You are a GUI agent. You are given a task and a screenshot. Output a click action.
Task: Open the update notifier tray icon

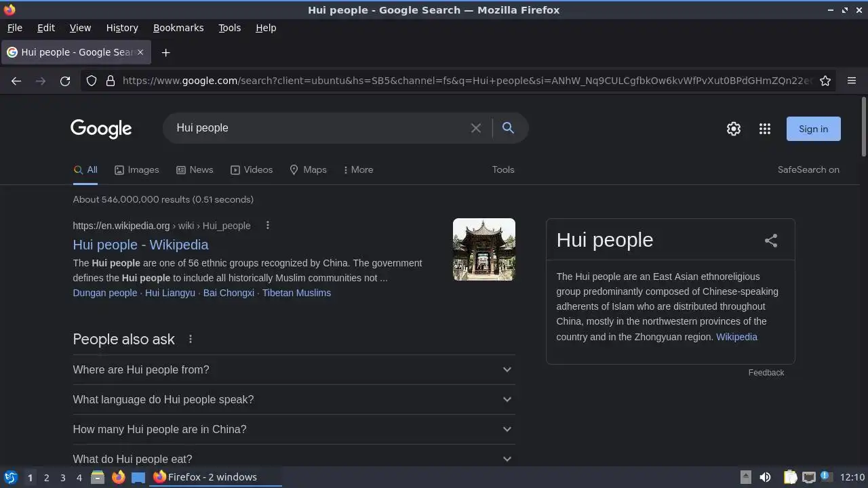pos(826,476)
